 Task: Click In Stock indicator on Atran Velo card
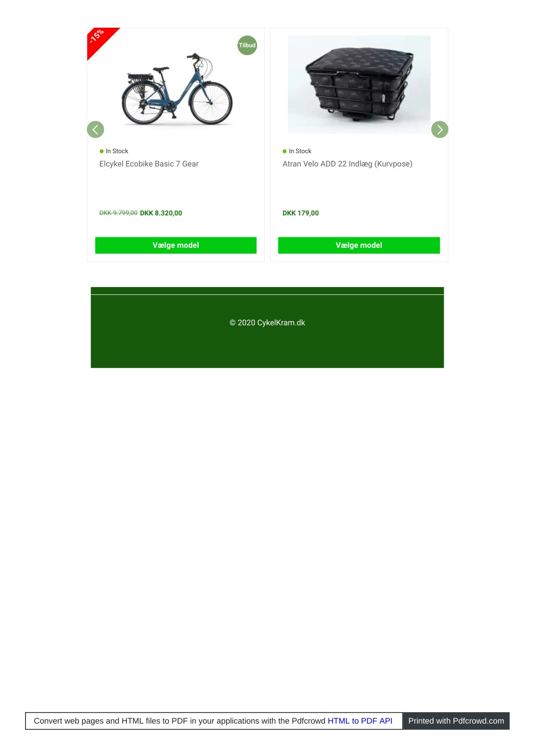click(297, 151)
